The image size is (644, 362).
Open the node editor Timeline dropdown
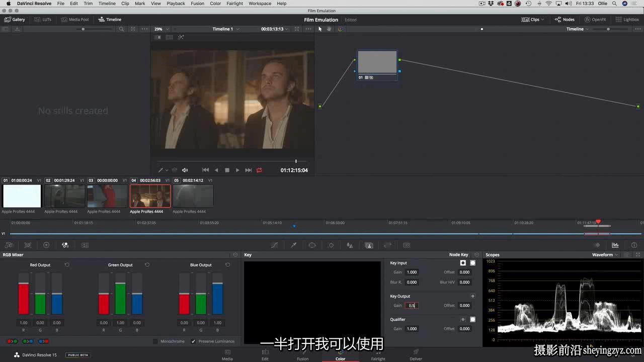click(x=578, y=29)
